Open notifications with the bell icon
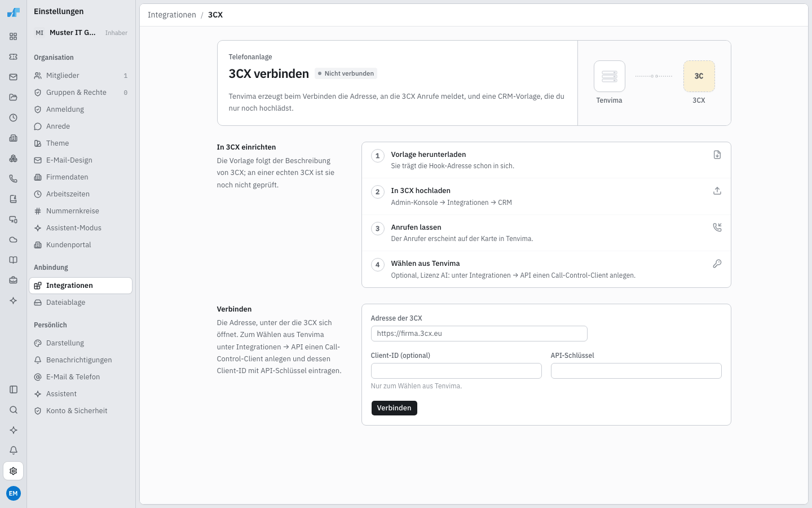Viewport: 812px width, 508px height. coord(14,450)
